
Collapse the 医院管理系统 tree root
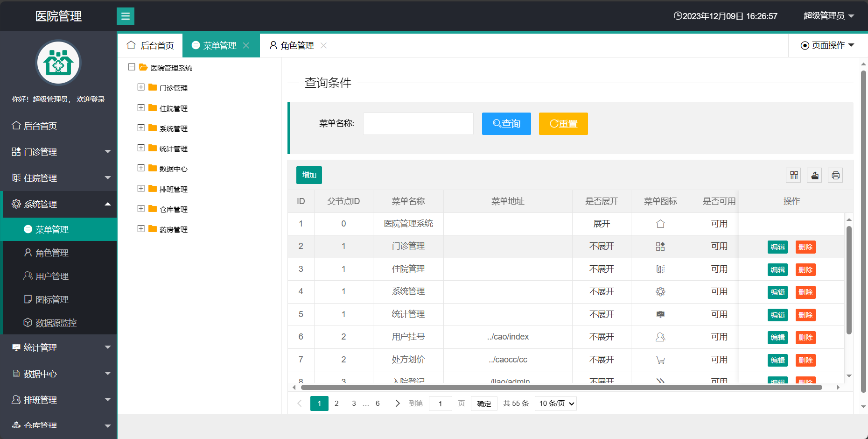[x=132, y=67]
